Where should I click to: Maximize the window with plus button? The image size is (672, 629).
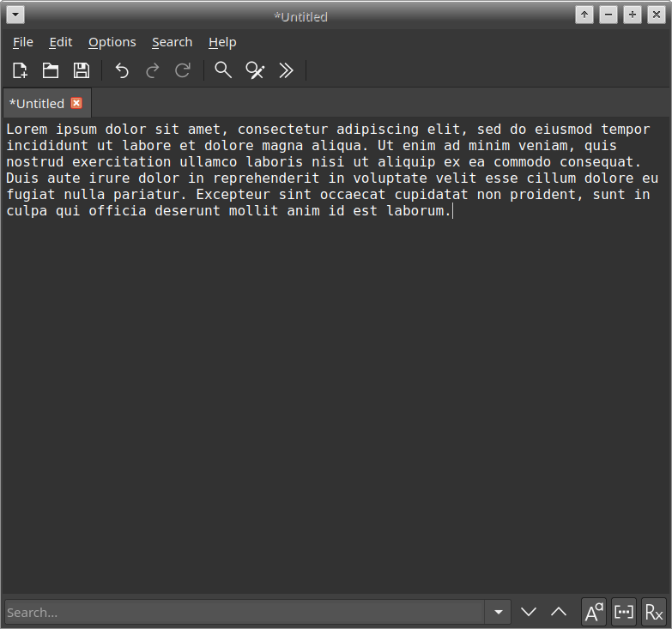[633, 15]
